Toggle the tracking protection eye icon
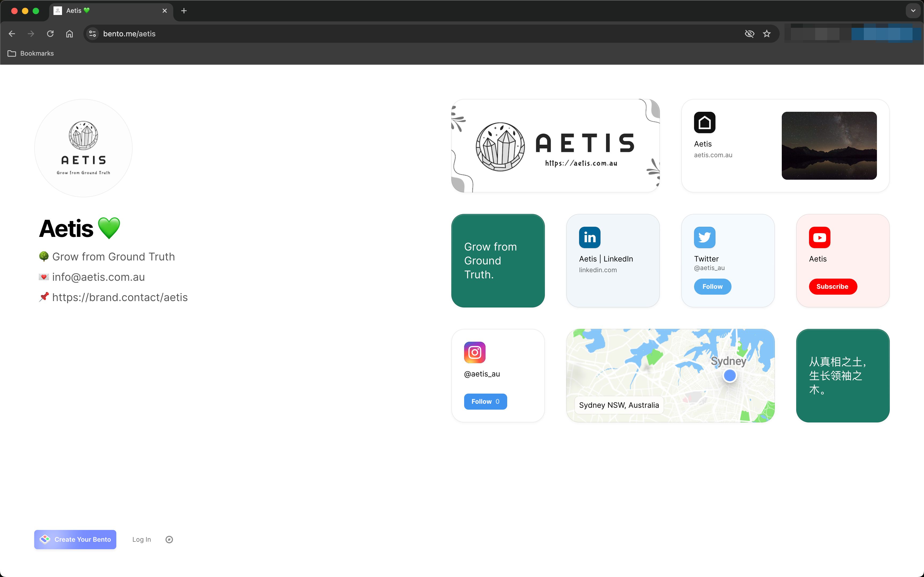Screen dimensions: 924x577 749,34
